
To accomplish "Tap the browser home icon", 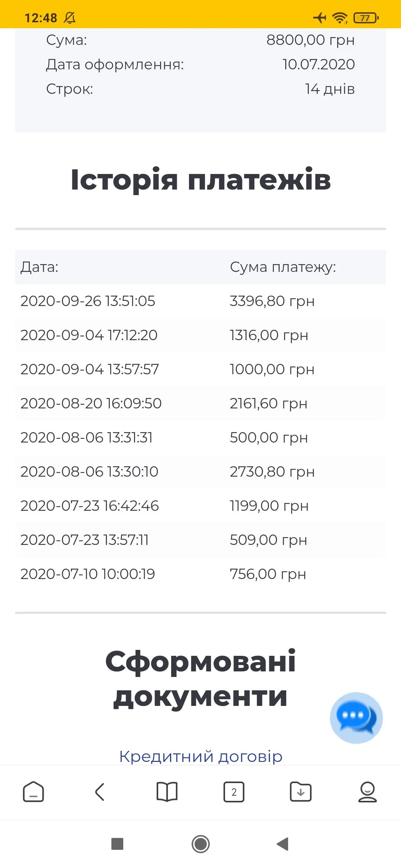I will click(x=33, y=792).
